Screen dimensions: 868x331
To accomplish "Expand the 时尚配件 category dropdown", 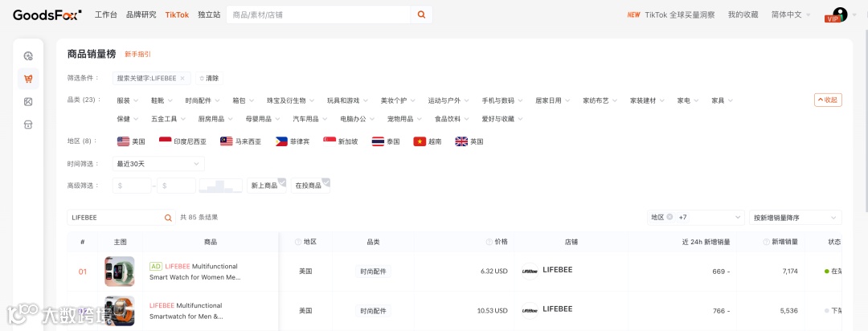I will [203, 100].
